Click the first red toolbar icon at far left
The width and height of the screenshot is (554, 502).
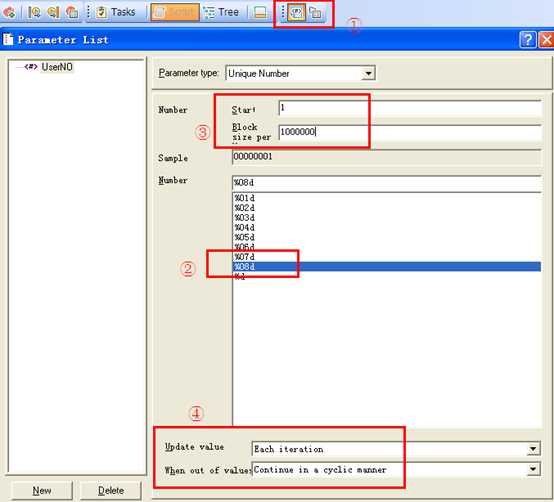9,12
